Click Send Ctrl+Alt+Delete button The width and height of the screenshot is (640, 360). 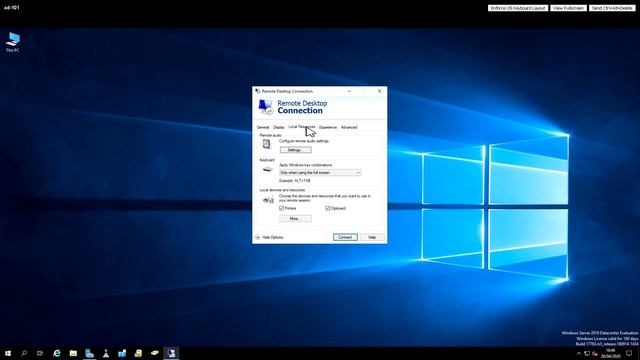pos(612,8)
